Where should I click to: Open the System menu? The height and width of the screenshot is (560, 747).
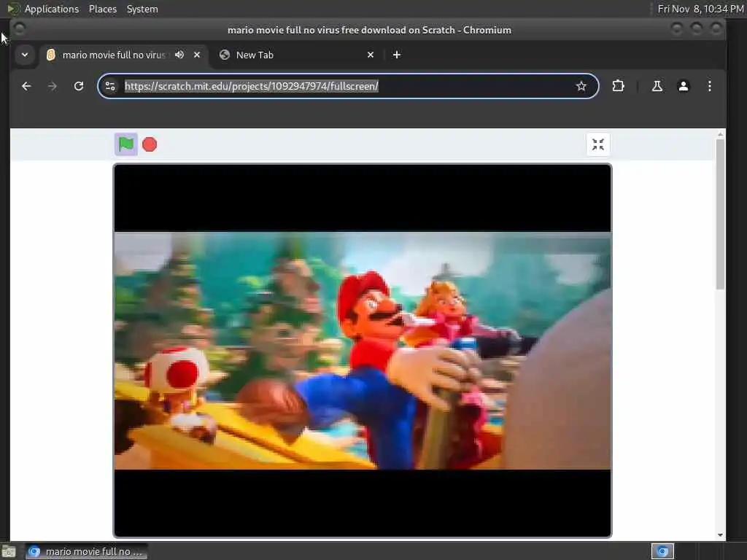(x=142, y=9)
